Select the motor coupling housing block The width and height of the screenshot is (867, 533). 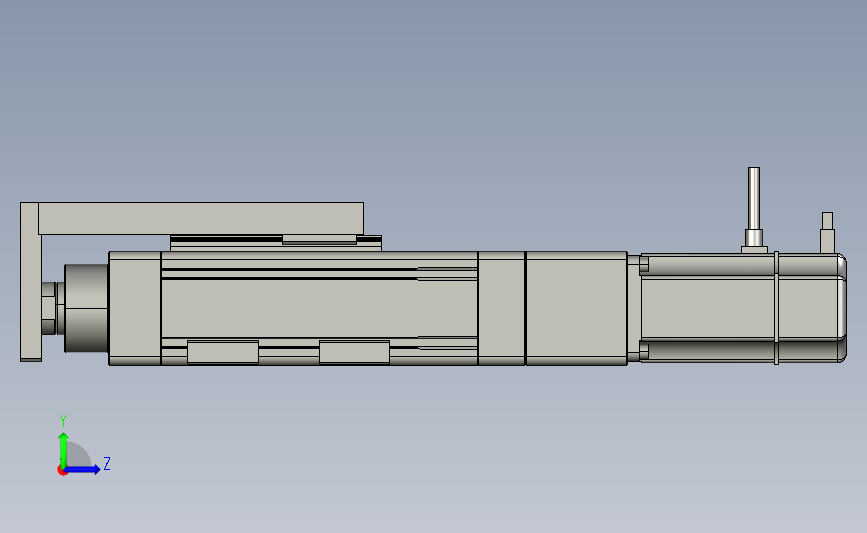pyautogui.click(x=576, y=308)
